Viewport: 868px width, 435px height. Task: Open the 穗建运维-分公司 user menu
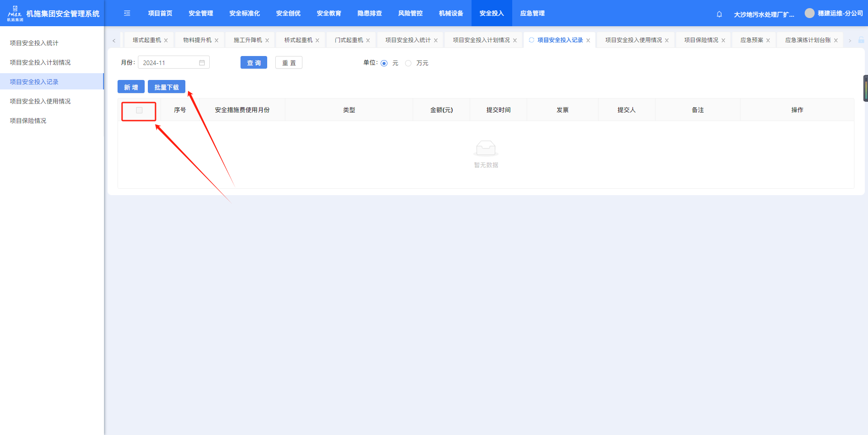click(x=840, y=14)
